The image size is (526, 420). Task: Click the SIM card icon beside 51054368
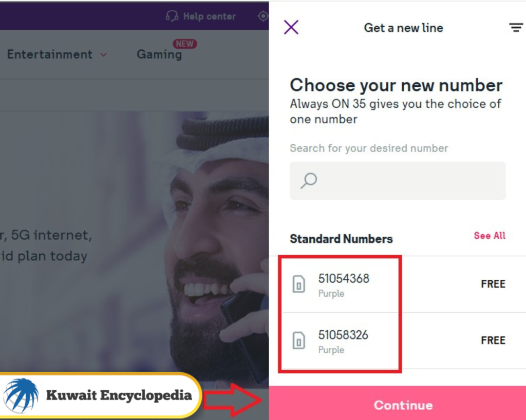tap(299, 284)
